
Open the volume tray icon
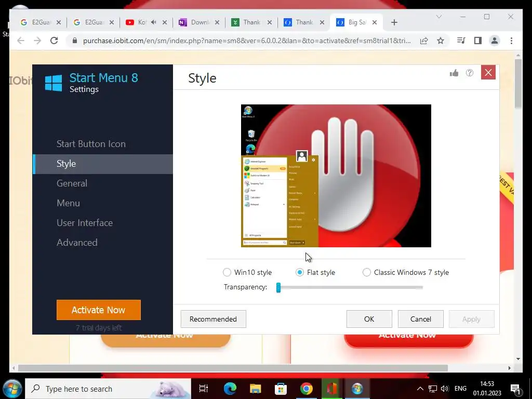445,389
